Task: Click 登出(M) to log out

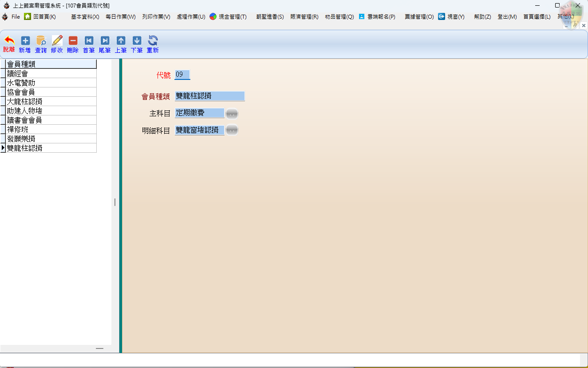Action: click(x=507, y=17)
